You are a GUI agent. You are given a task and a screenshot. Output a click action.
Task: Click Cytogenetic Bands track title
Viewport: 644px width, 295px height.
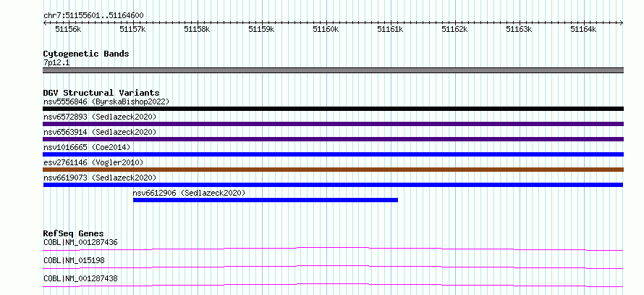coord(86,54)
